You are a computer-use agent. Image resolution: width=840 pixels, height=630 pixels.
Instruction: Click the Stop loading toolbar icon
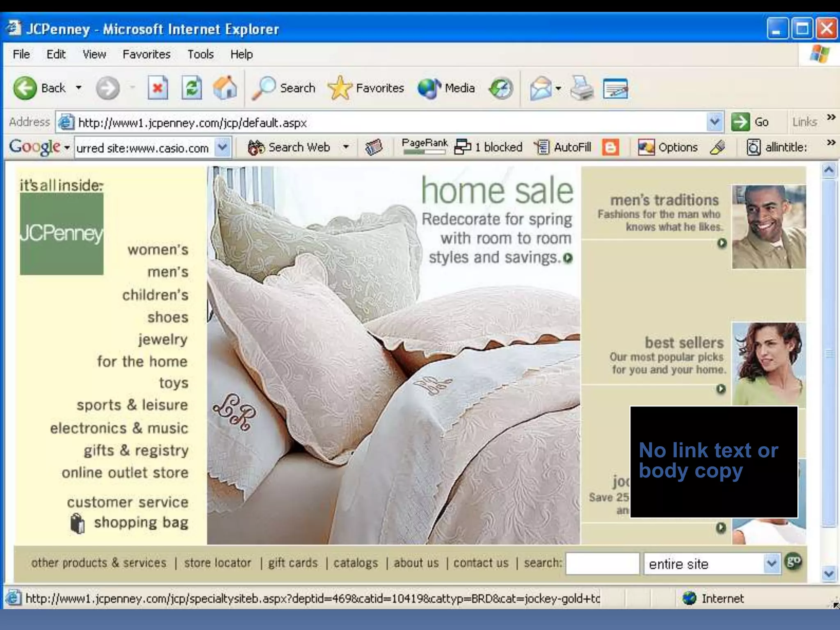157,88
